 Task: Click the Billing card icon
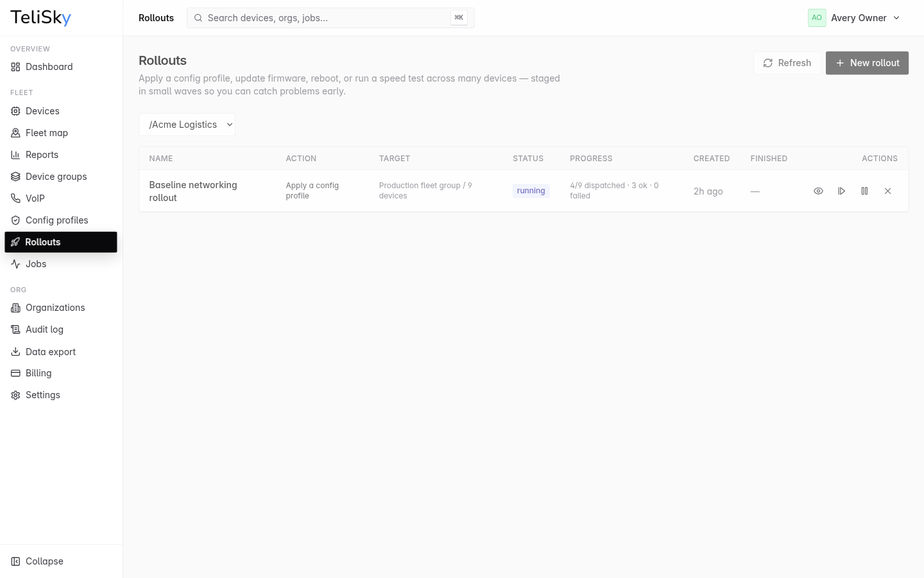[15, 373]
